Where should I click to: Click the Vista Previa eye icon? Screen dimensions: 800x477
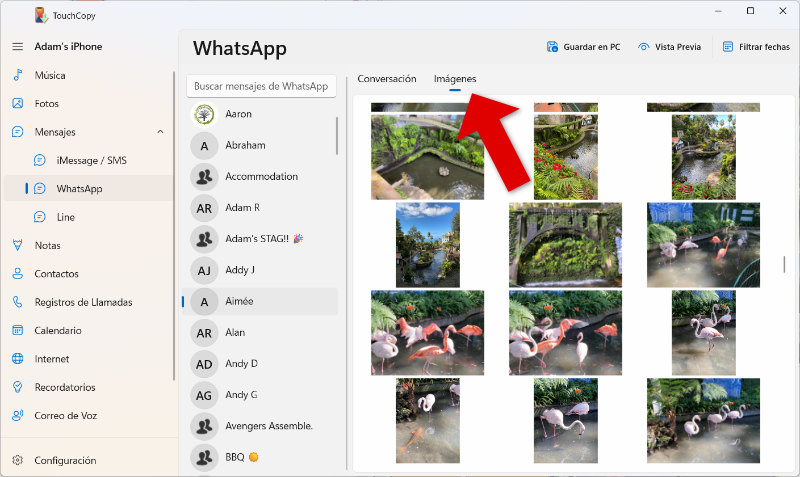(643, 47)
